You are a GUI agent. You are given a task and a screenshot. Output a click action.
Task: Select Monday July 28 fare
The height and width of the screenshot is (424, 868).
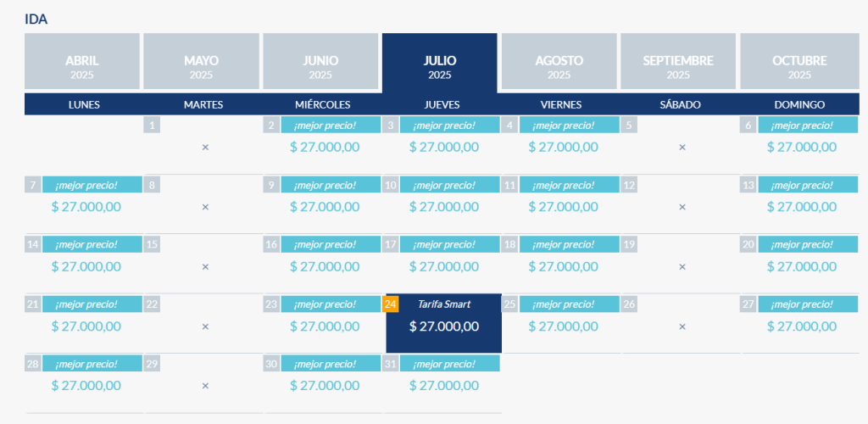tap(86, 385)
